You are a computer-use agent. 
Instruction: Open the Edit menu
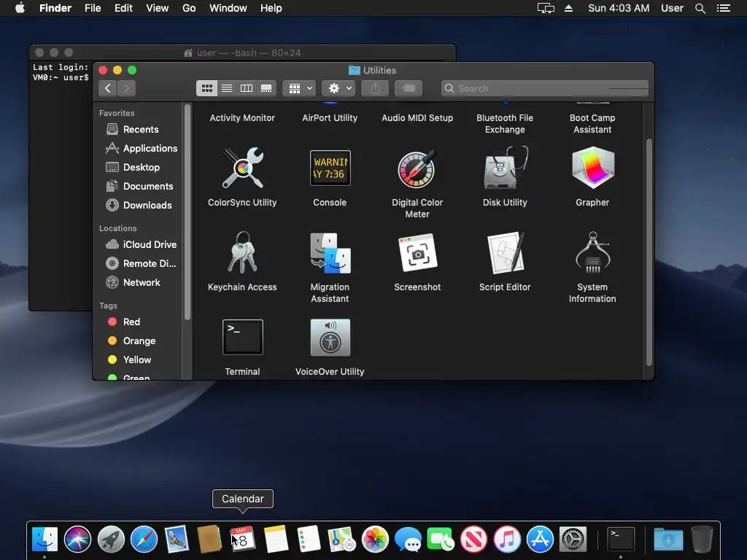click(123, 8)
